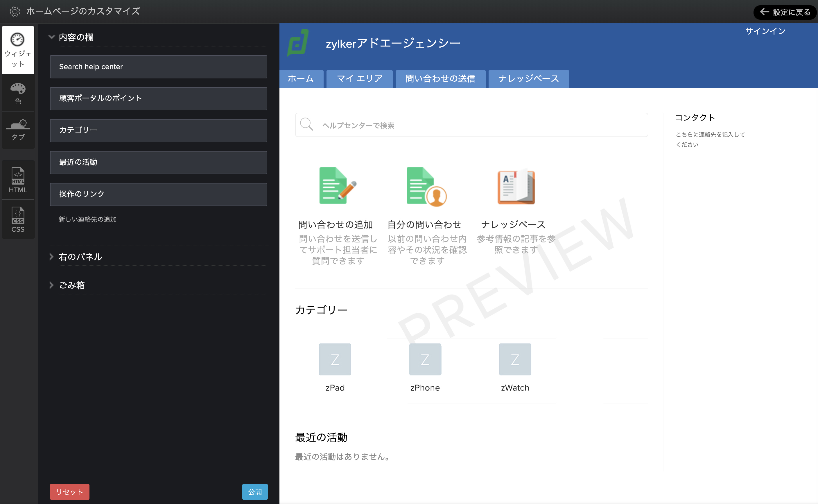Open the zPad category thumbnail
818x504 pixels.
(x=335, y=359)
